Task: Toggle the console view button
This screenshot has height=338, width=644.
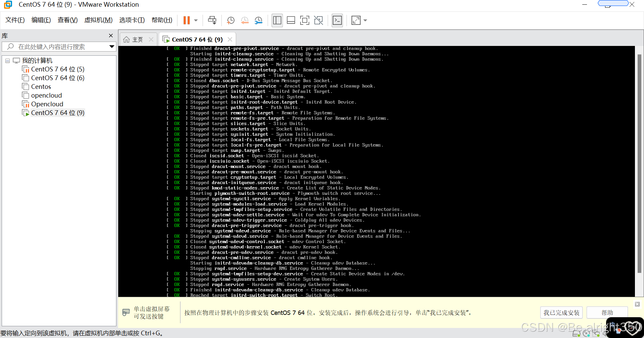Action: point(337,20)
